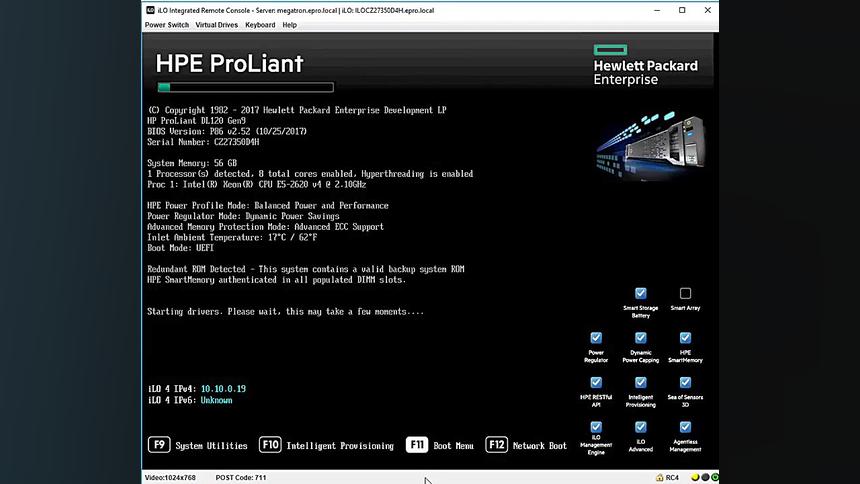Click the Smart Storage Battery checkbox
The width and height of the screenshot is (860, 484).
click(641, 293)
